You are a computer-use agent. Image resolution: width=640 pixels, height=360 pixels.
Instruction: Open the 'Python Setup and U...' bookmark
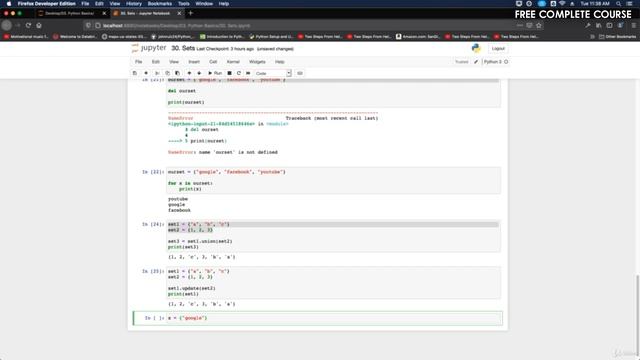pyautogui.click(x=271, y=37)
